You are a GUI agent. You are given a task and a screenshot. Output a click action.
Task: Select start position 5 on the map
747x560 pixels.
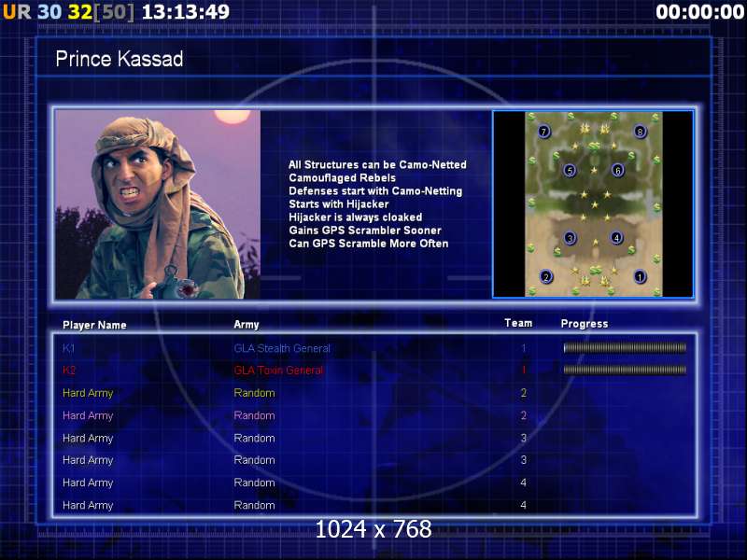pos(570,171)
